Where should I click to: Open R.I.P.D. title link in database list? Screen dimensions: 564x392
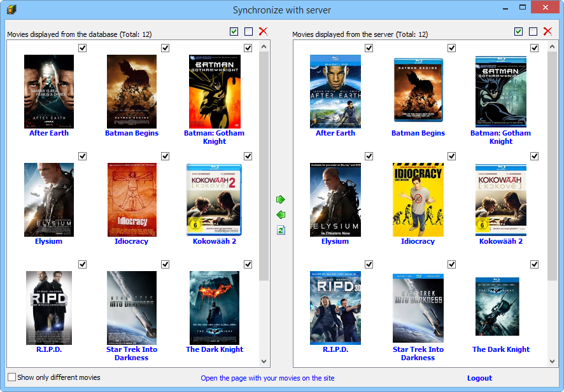49,349
